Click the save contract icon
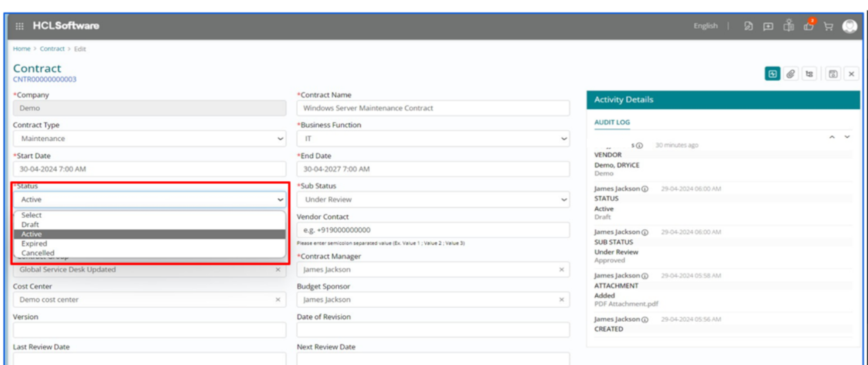Screen dimensions: 868x365 (x=833, y=74)
